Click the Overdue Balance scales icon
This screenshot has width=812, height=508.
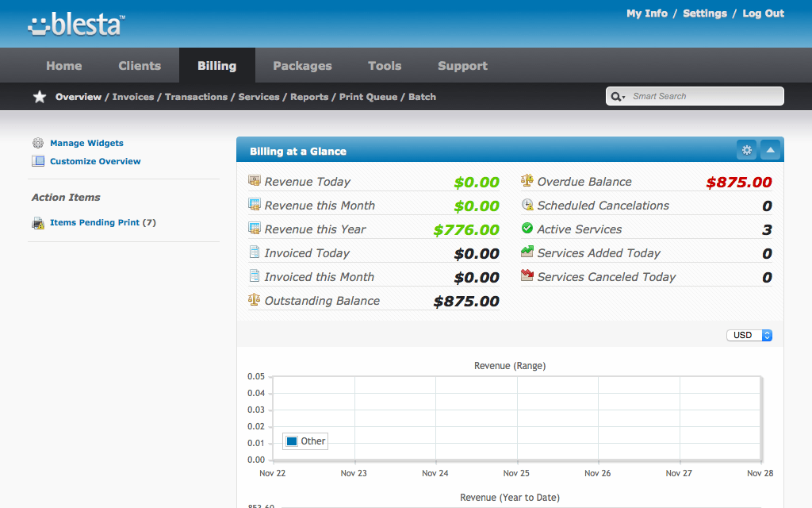(x=527, y=181)
